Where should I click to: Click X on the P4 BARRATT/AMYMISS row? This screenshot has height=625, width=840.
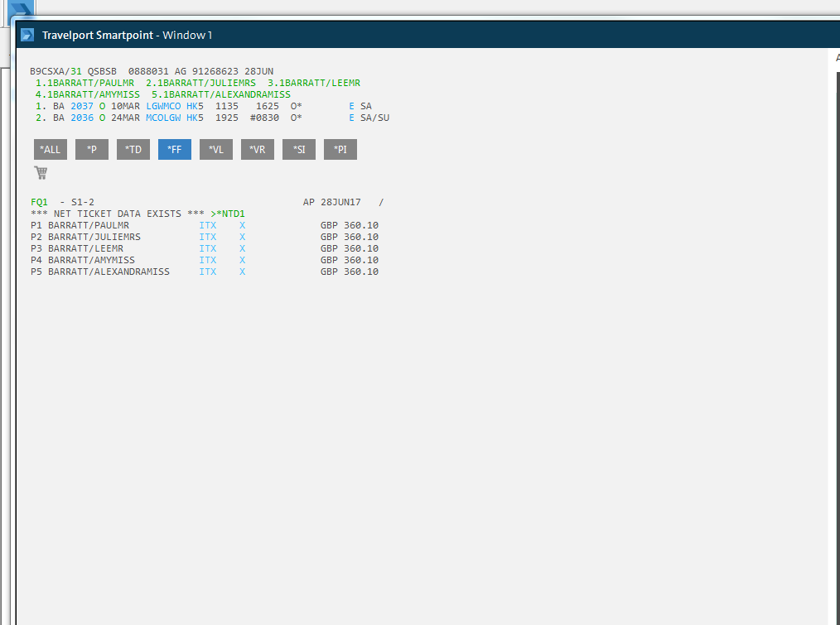(242, 260)
